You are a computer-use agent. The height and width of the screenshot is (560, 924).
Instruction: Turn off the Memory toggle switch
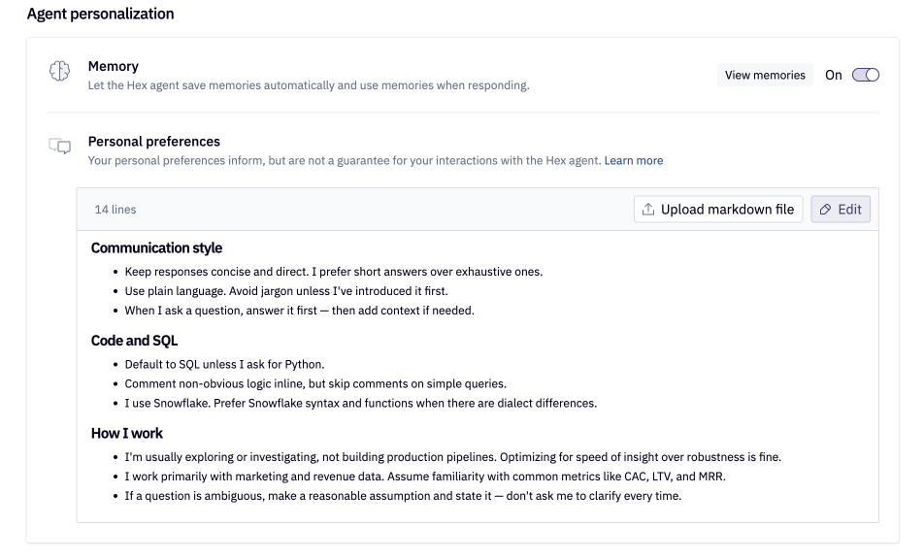click(865, 75)
